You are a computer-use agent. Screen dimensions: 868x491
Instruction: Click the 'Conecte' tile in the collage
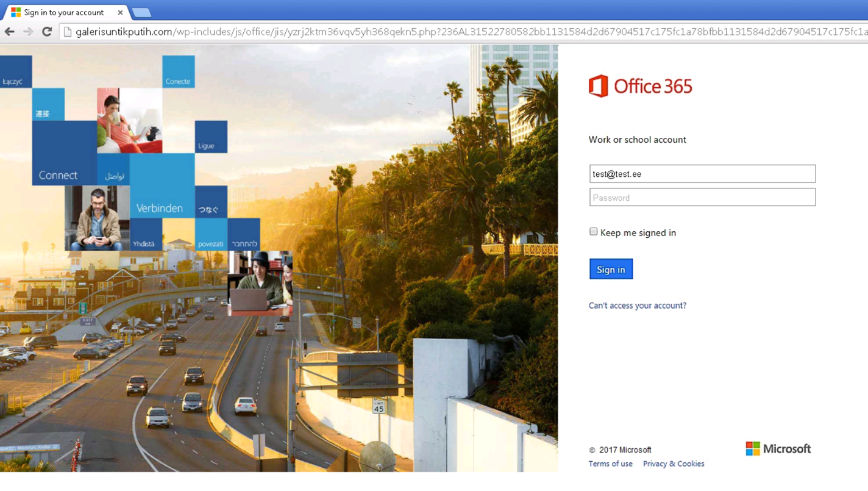(x=179, y=71)
